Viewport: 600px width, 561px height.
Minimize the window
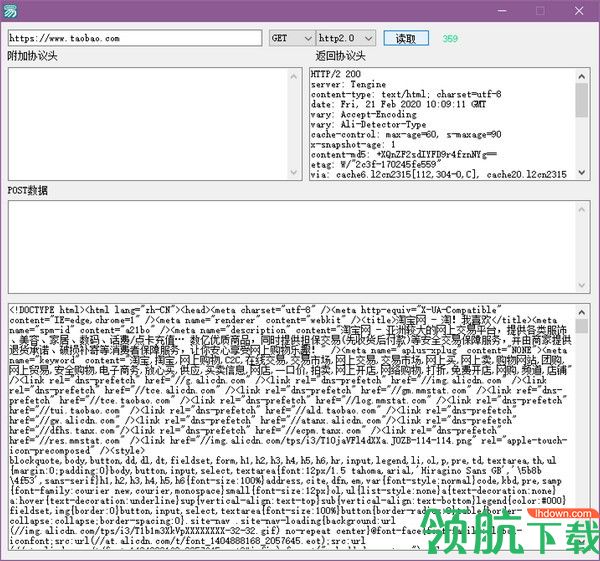pos(502,11)
